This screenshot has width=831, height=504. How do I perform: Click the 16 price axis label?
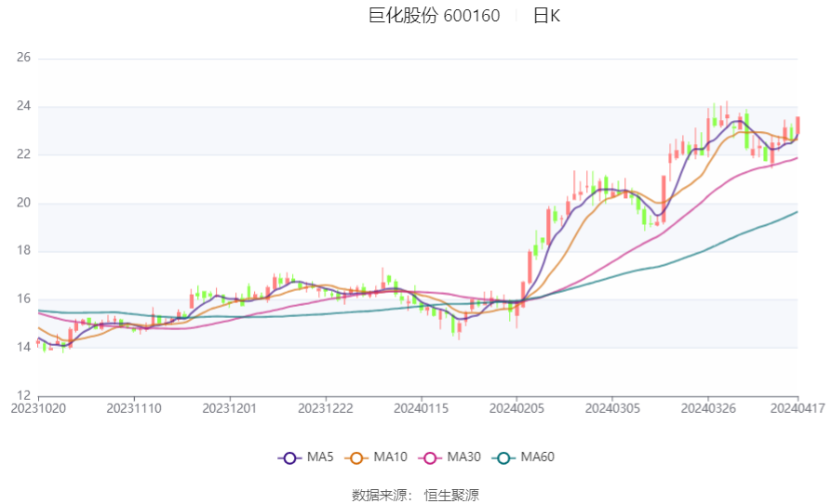point(23,299)
